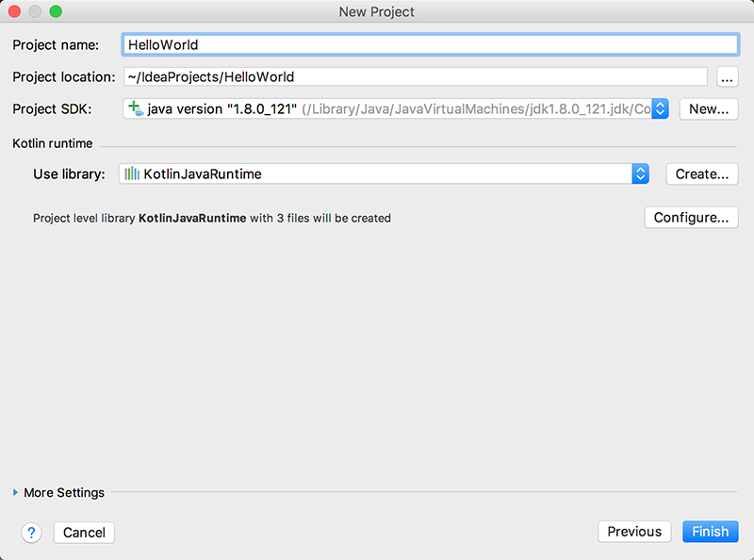Click the New... SDK button

click(x=708, y=108)
